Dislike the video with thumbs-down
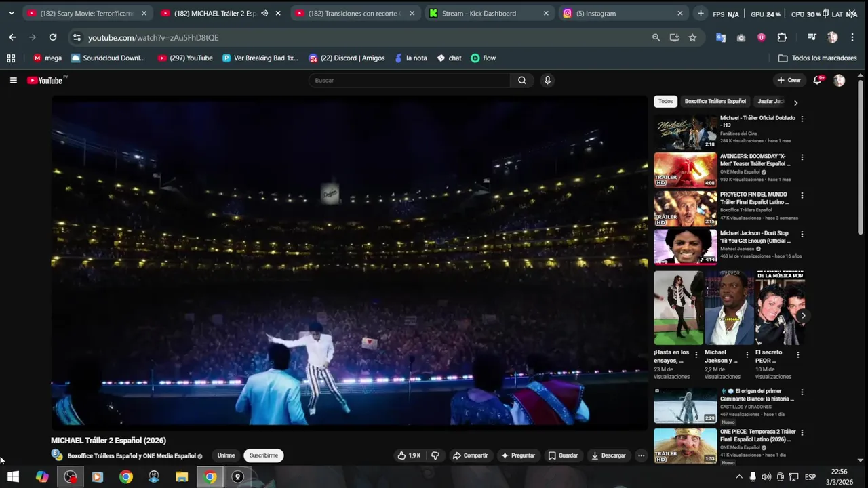 (435, 455)
